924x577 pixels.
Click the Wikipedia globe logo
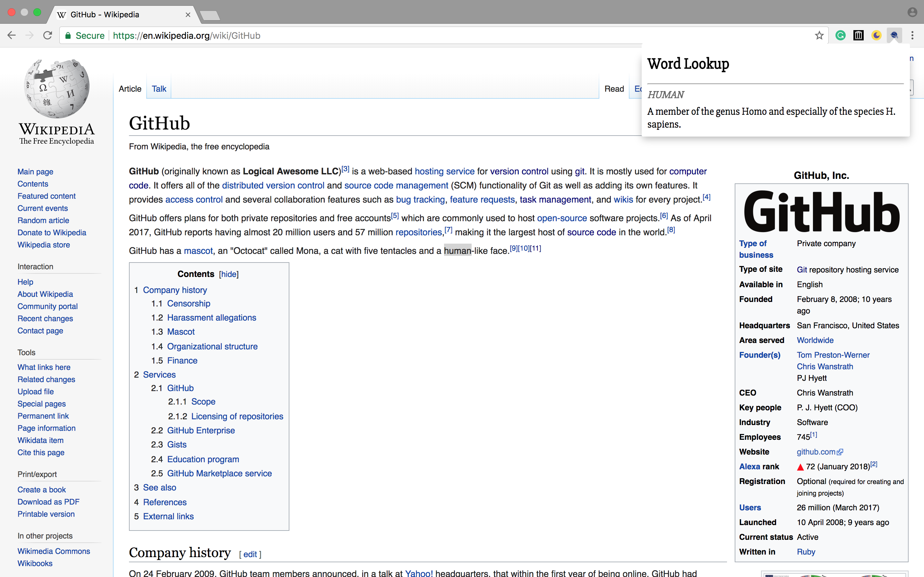pyautogui.click(x=56, y=88)
